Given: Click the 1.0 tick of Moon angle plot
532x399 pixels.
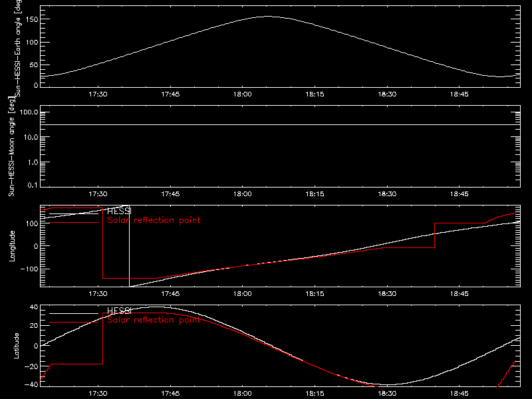Looking at the screenshot, I should (x=33, y=162).
